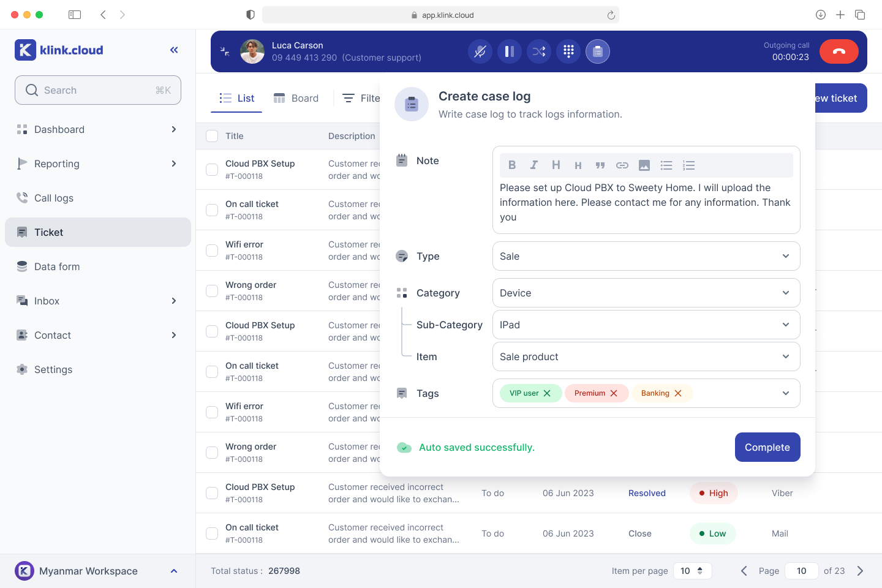The height and width of the screenshot is (588, 882).
Task: Check the first Wifi error row
Action: click(212, 251)
